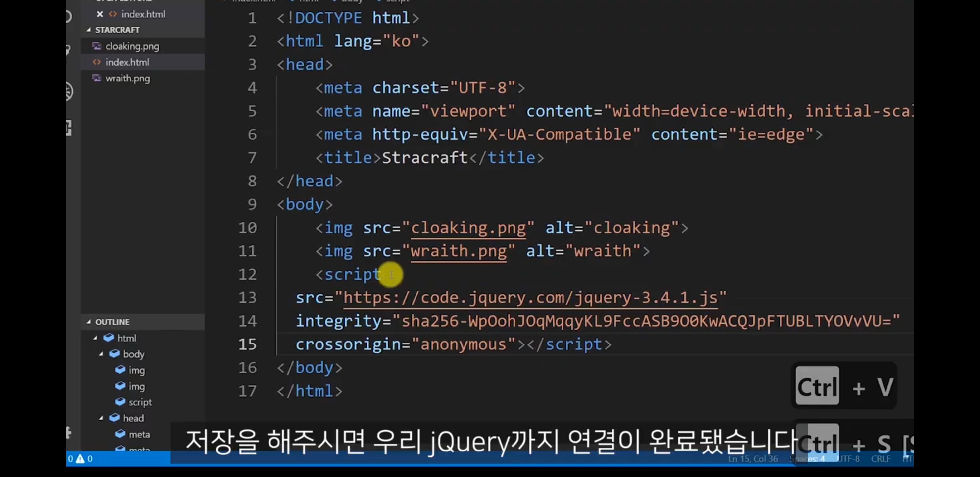This screenshot has width=980, height=477.
Task: Click the cube icon beside the fully visible meta node
Action: pyautogui.click(x=120, y=434)
